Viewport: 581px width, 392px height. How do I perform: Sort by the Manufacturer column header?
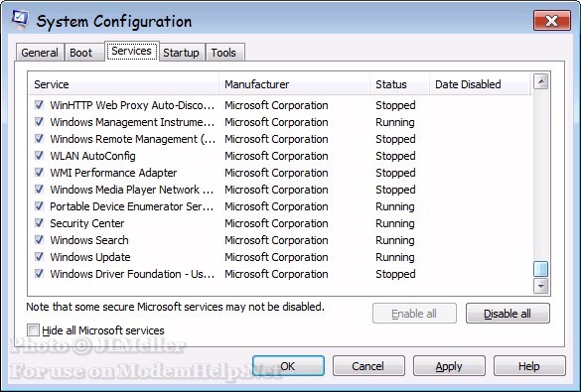pyautogui.click(x=295, y=84)
